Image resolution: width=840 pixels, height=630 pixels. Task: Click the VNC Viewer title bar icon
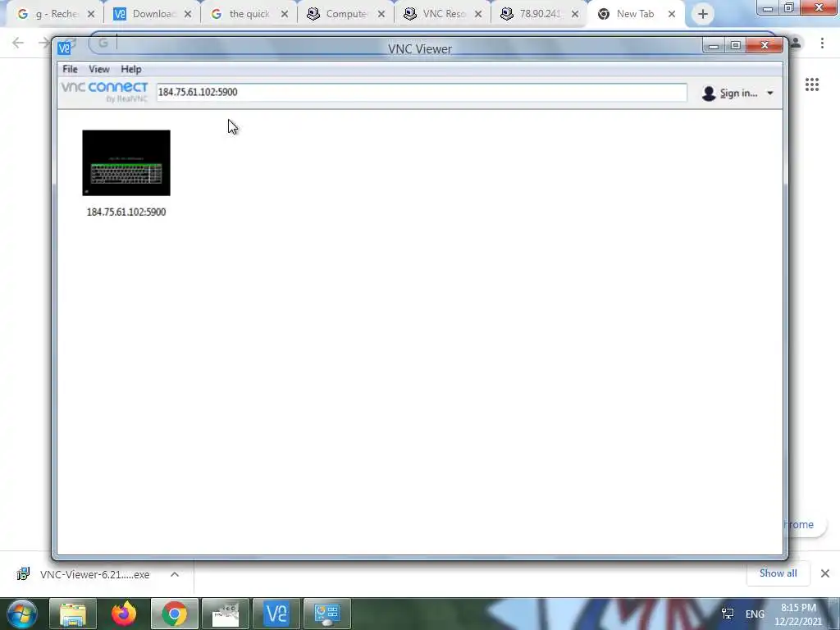[64, 48]
